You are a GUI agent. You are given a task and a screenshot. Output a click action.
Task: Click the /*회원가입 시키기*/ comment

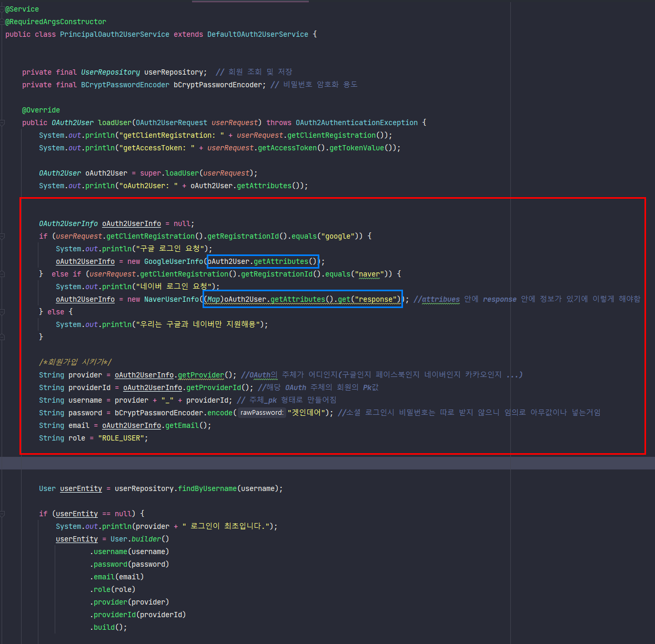75,362
